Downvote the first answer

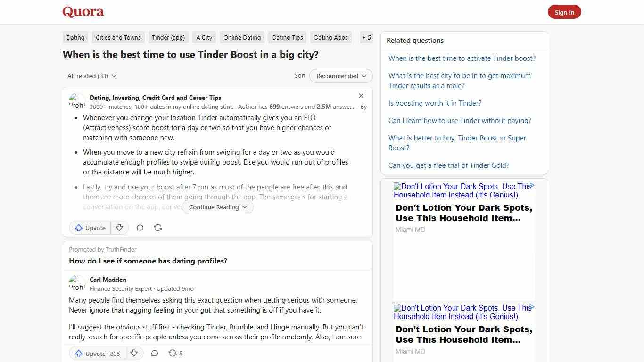pyautogui.click(x=119, y=228)
